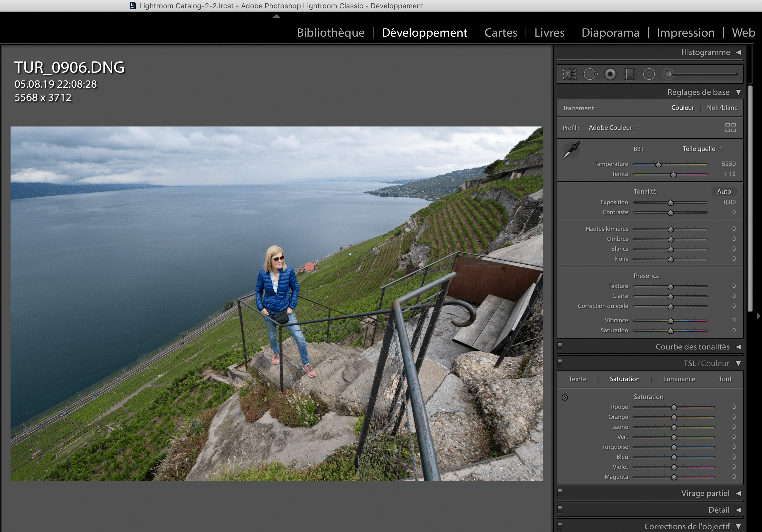Screen dimensions: 762x532
Task: Toggle the Corrections de l'objectif panel switch
Action: point(559,525)
